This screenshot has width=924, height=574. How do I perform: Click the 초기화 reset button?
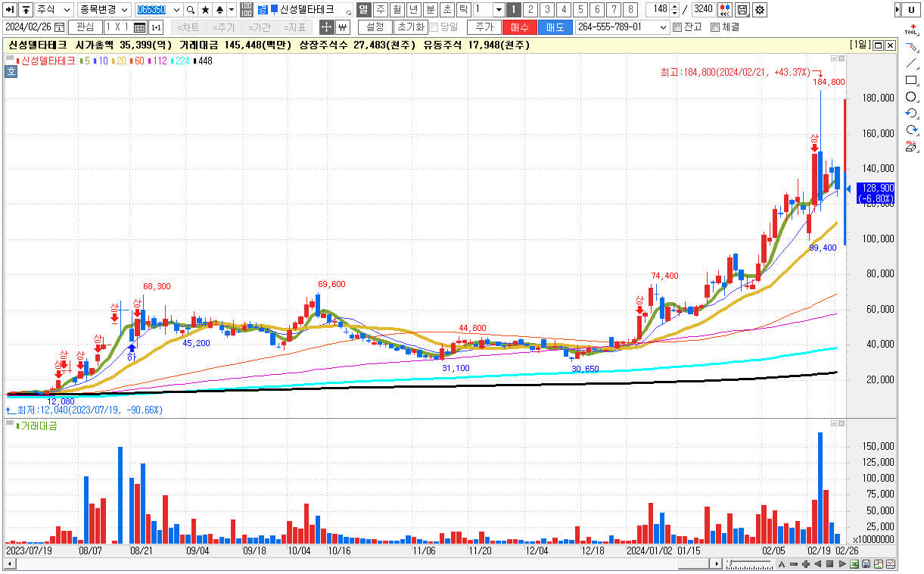(x=410, y=27)
